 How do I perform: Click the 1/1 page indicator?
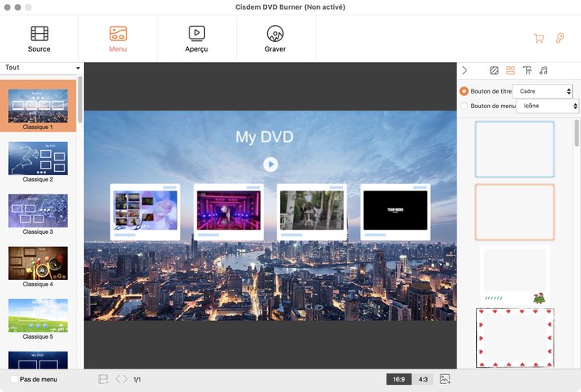tap(137, 379)
